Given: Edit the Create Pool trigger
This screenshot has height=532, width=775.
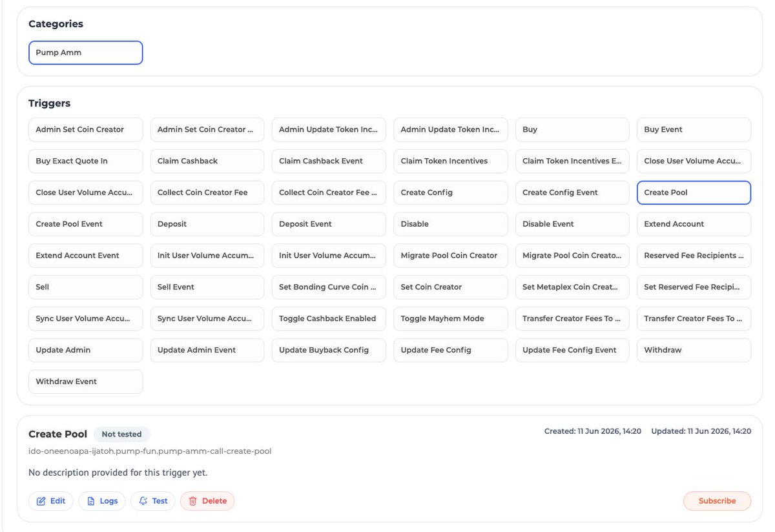Looking at the screenshot, I should click(x=51, y=501).
